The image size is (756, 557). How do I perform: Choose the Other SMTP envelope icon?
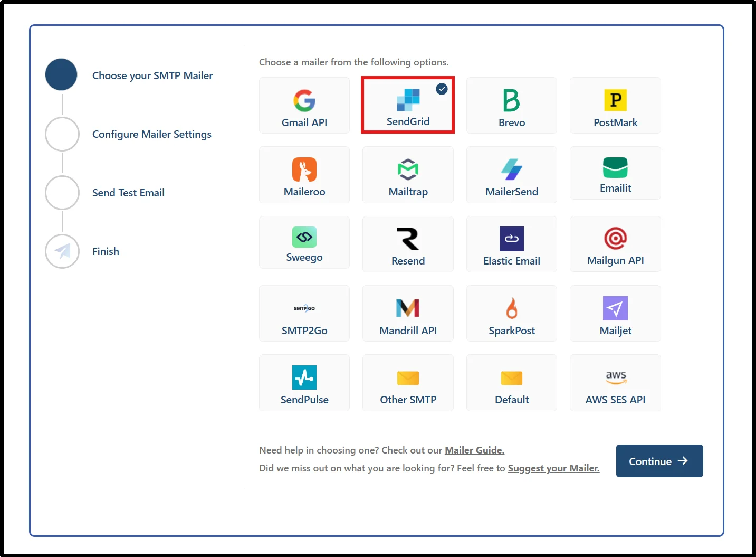(x=408, y=378)
